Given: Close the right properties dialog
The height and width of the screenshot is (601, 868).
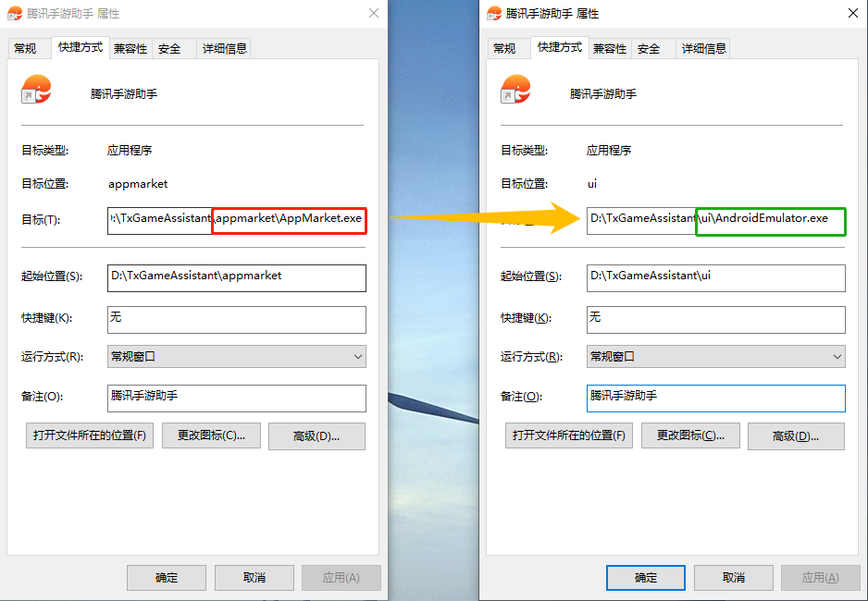Looking at the screenshot, I should [853, 13].
